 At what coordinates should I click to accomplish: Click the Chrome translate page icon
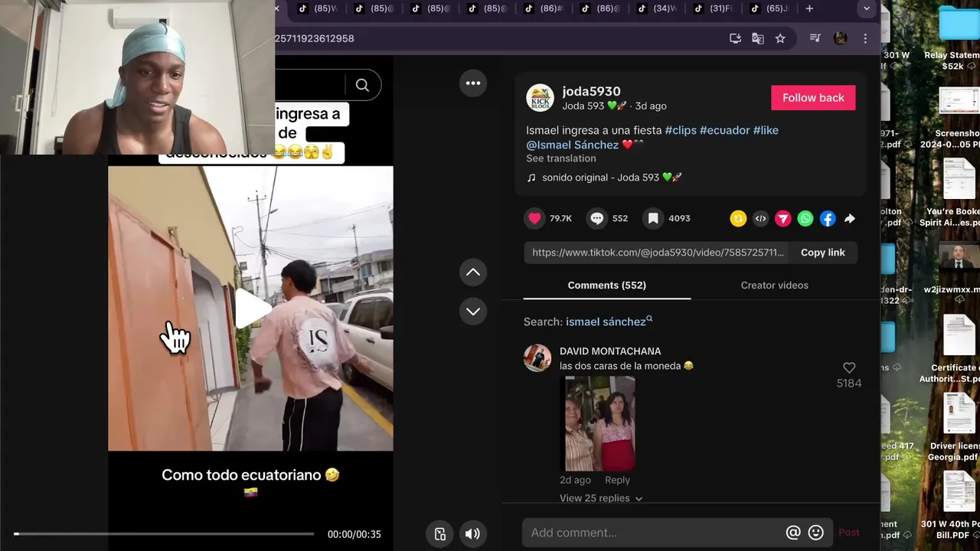click(x=758, y=38)
